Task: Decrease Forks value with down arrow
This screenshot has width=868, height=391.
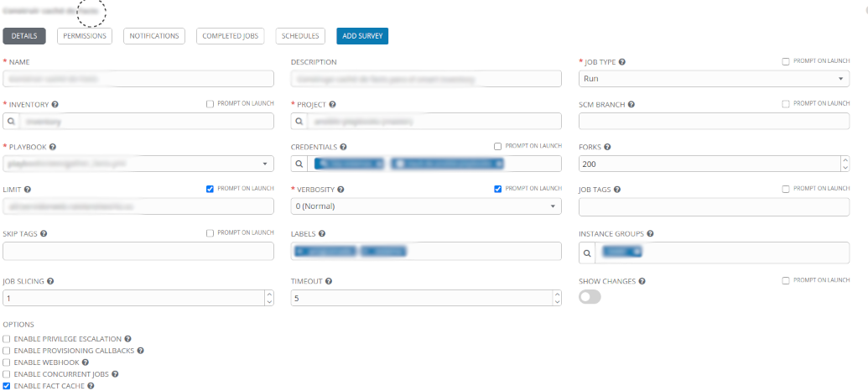Action: (845, 168)
